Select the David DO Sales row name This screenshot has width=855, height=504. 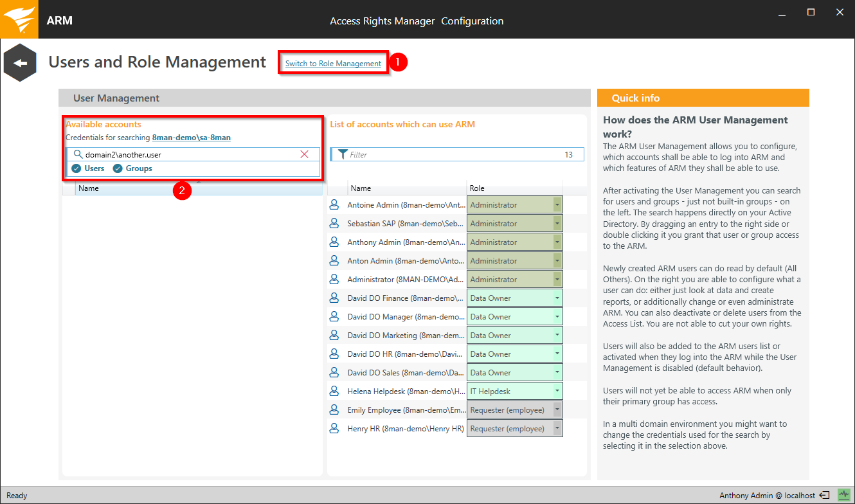pyautogui.click(x=406, y=373)
